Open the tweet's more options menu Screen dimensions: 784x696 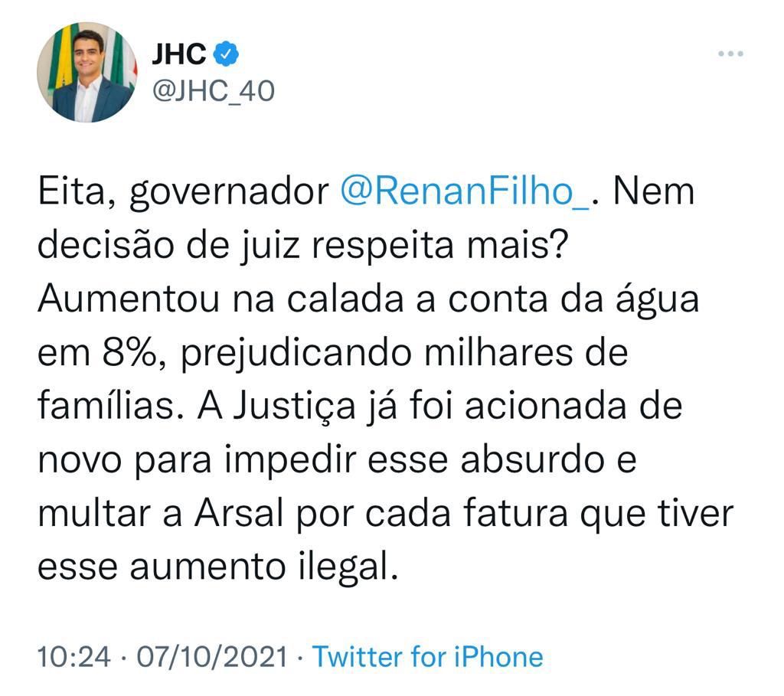[x=730, y=54]
